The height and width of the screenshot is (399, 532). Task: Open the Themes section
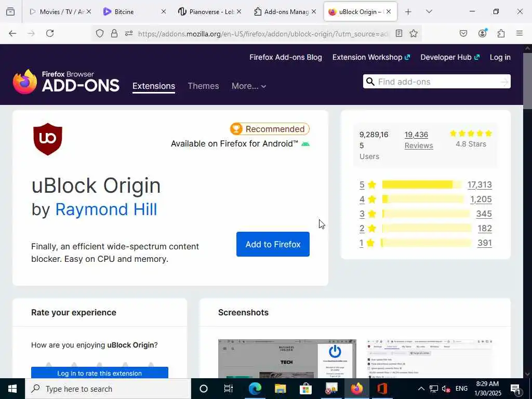click(x=203, y=86)
